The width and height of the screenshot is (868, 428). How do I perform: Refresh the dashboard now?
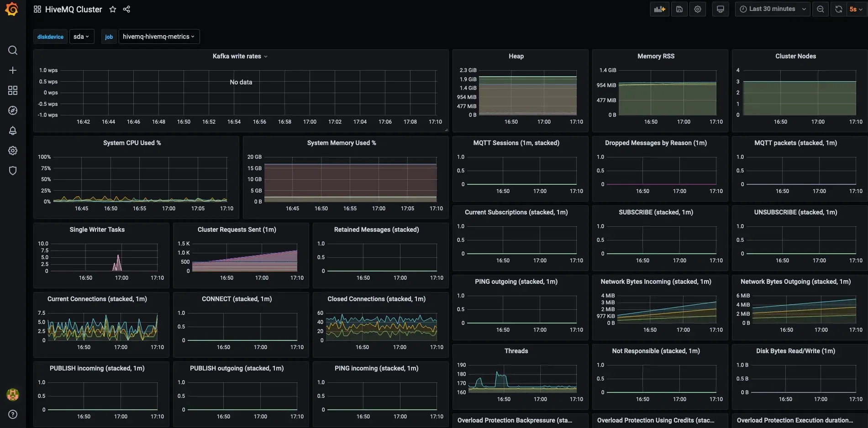click(839, 9)
